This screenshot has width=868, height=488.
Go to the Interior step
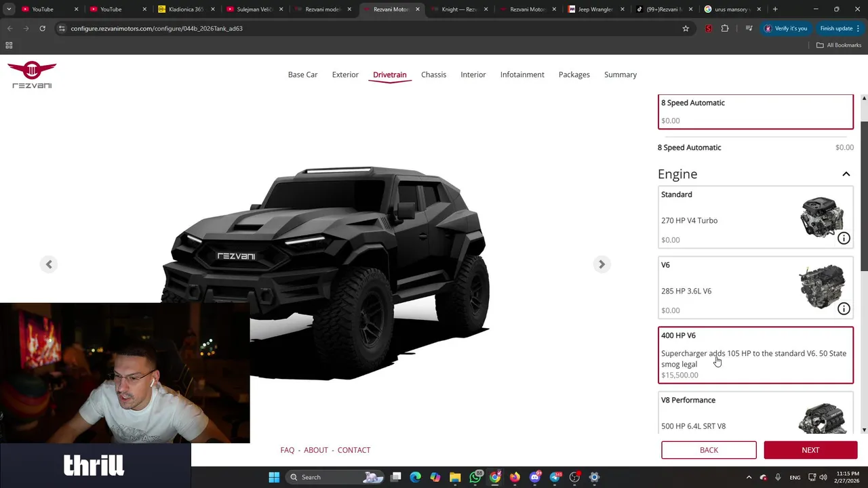click(473, 75)
